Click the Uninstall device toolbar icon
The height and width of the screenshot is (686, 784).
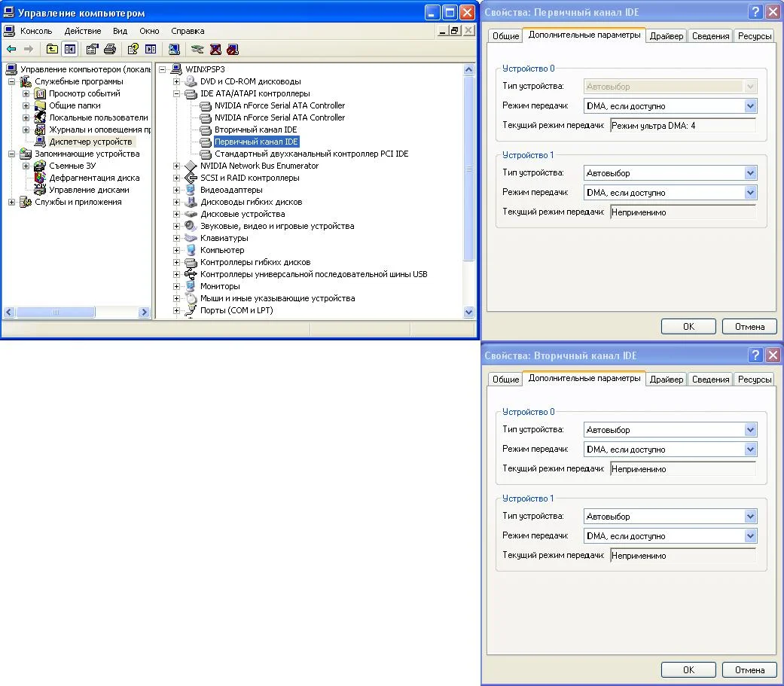point(215,49)
